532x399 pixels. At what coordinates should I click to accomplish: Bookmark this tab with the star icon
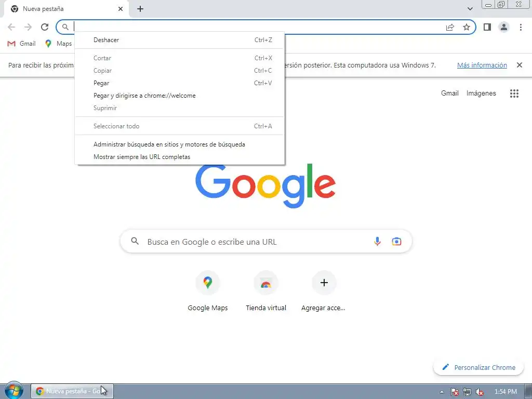[x=467, y=27]
